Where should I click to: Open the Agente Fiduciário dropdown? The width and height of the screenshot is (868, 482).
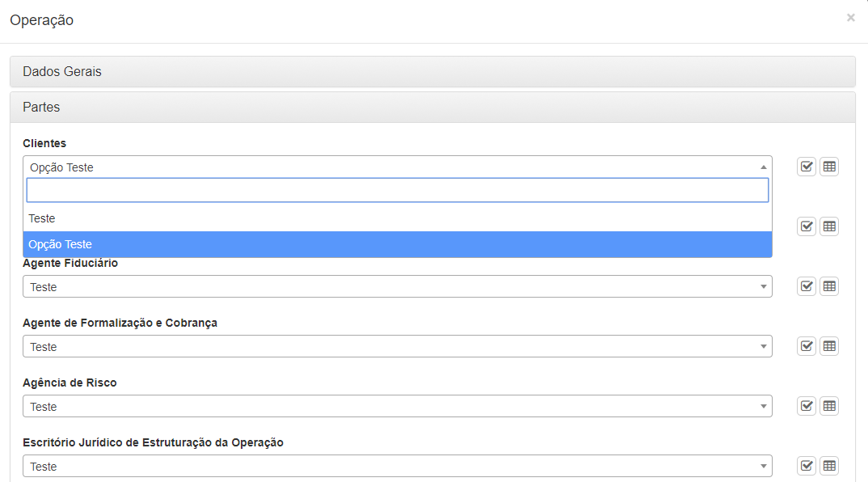coord(396,285)
